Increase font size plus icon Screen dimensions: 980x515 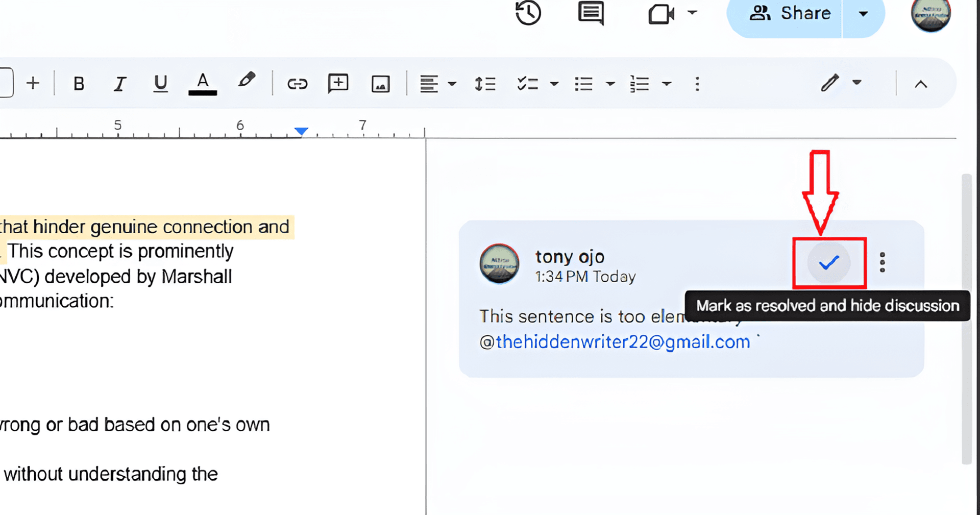pyautogui.click(x=33, y=83)
